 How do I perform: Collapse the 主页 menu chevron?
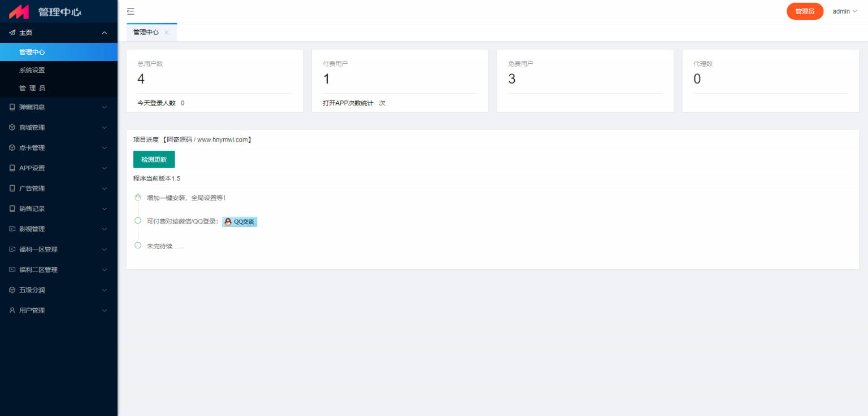(x=105, y=33)
